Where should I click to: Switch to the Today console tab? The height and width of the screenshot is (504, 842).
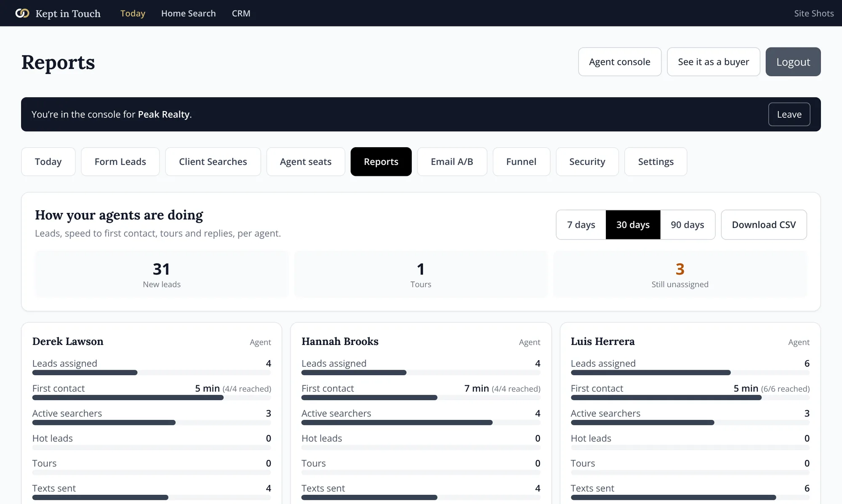point(48,162)
